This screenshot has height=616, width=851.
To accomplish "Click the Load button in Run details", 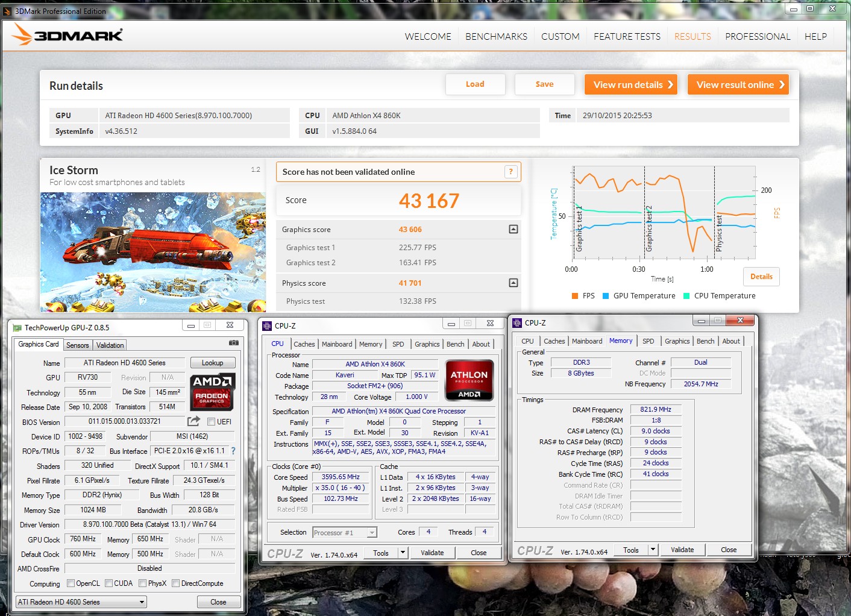I will [x=475, y=84].
